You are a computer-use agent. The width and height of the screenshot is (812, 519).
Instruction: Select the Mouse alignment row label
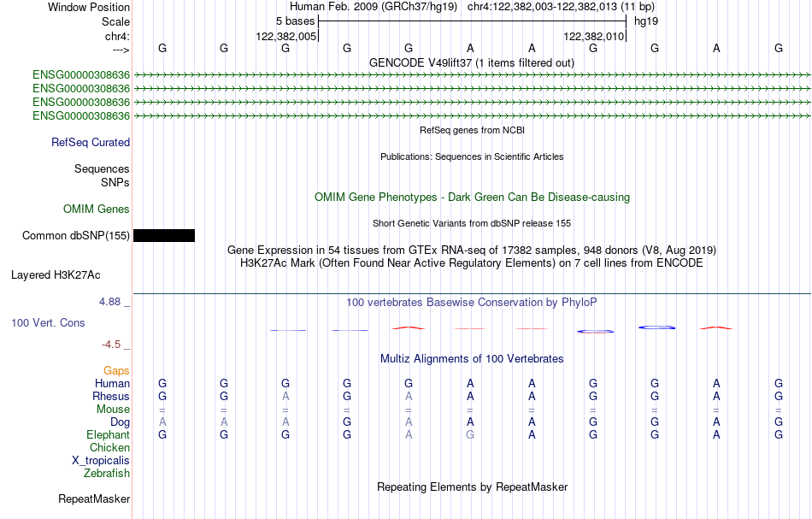(113, 410)
